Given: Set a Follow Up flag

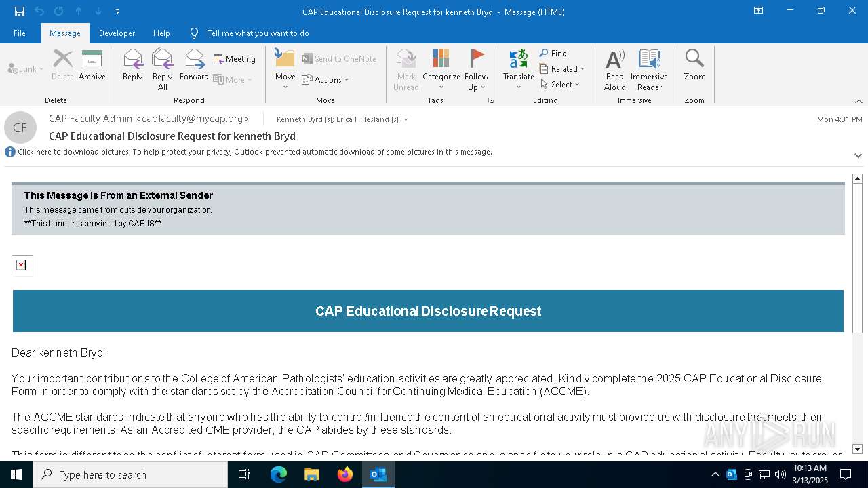Looking at the screenshot, I should pyautogui.click(x=477, y=70).
